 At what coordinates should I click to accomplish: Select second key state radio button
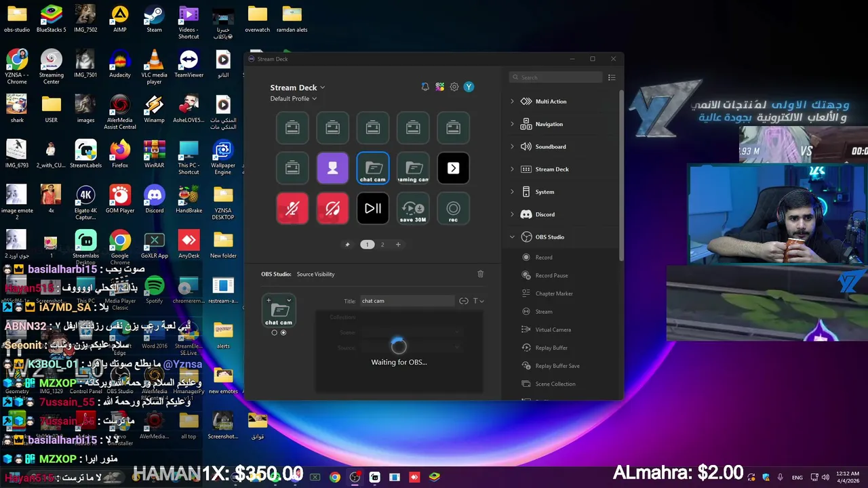point(283,333)
